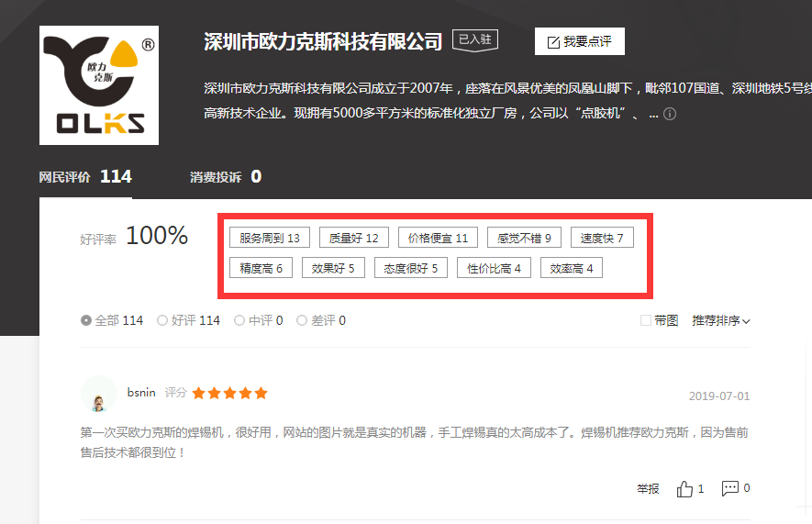Switch to the 消费投诉 tab
This screenshot has width=812, height=524.
(x=226, y=176)
